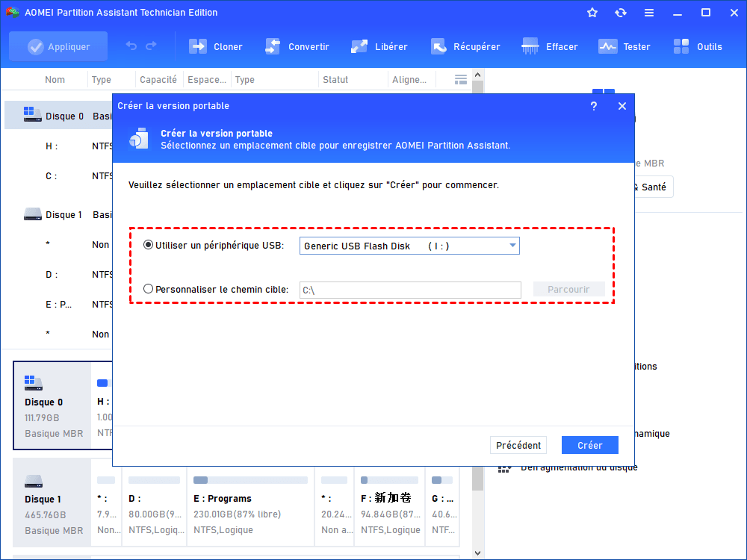Viewport: 747px width, 560px height.
Task: Click the refresh icon in title bar
Action: [x=620, y=13]
